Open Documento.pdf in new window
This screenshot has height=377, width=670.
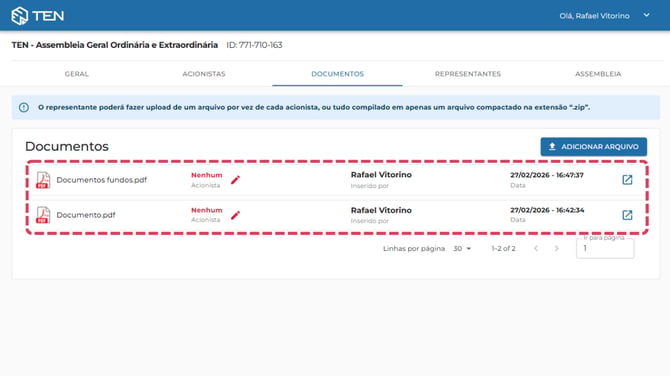[627, 215]
